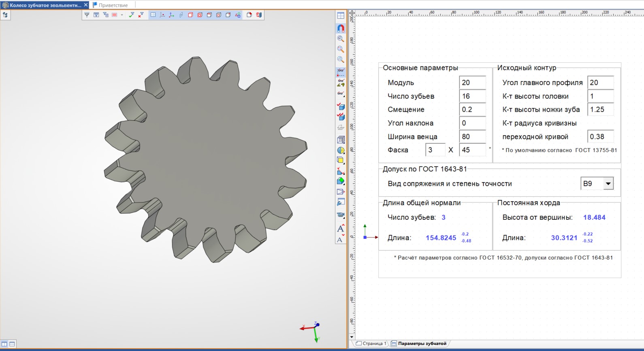Toggle the magnet snapping icon
The height and width of the screenshot is (351, 644).
pyautogui.click(x=341, y=28)
